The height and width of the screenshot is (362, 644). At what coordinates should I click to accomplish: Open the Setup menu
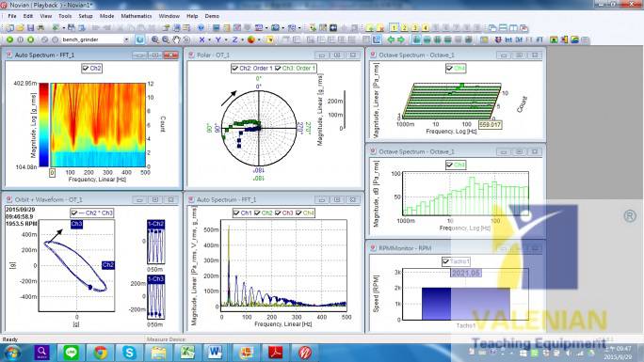tap(86, 16)
